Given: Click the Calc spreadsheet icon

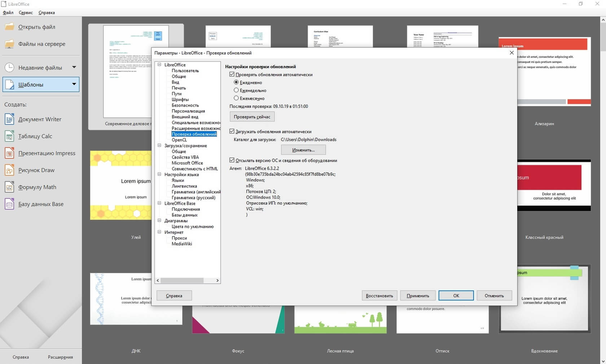Looking at the screenshot, I should tap(9, 136).
